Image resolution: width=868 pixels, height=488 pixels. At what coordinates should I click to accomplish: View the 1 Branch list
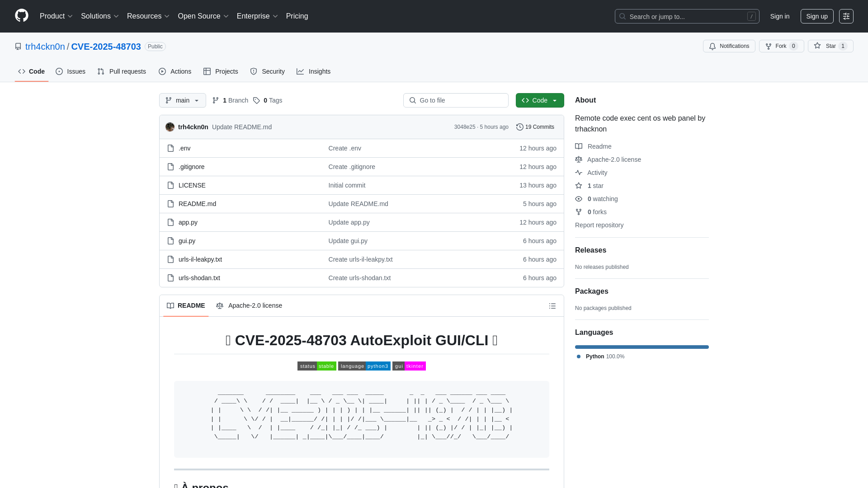(x=230, y=100)
